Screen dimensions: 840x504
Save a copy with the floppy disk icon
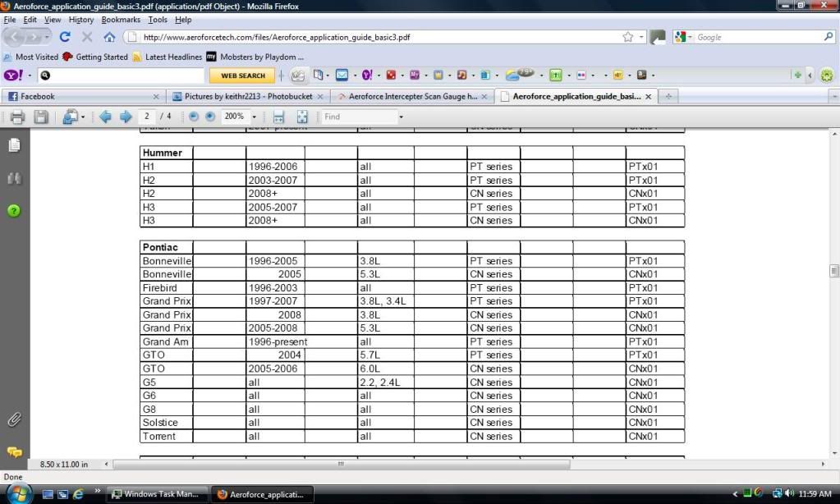click(41, 117)
